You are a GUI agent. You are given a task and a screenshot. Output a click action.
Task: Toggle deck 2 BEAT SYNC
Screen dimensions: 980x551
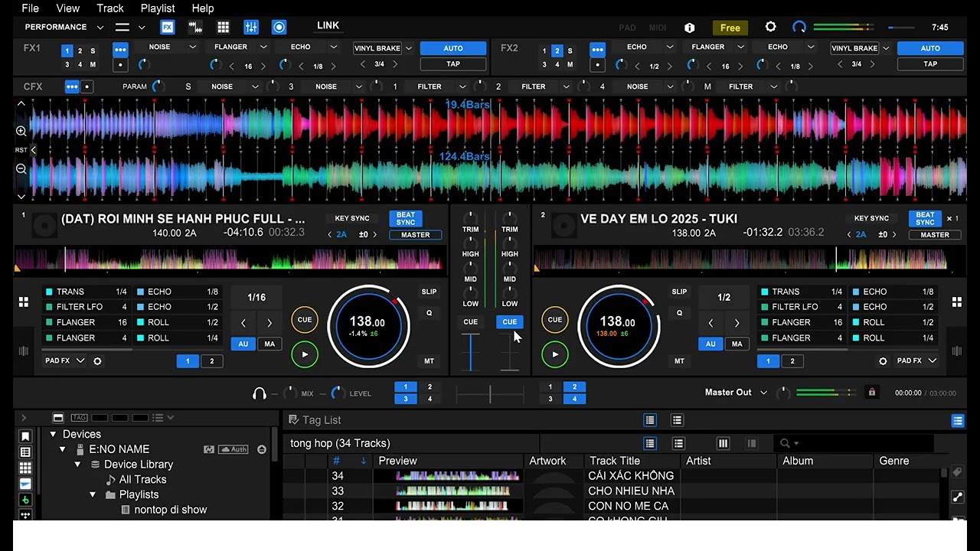[x=926, y=219]
